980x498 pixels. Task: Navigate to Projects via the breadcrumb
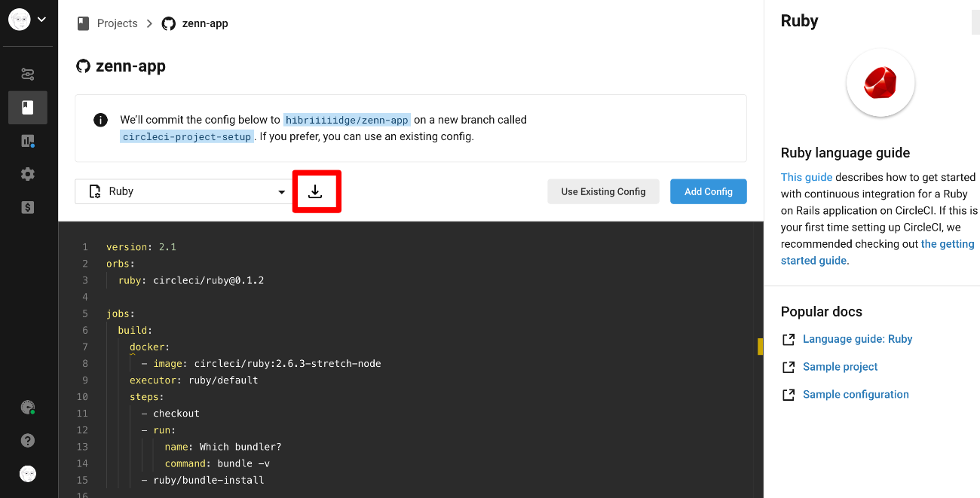(117, 23)
